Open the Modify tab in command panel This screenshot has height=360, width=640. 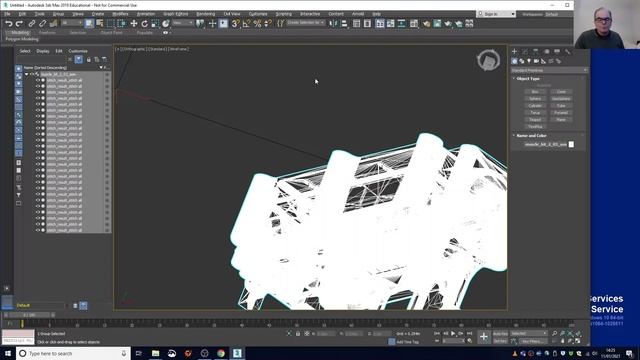click(525, 51)
